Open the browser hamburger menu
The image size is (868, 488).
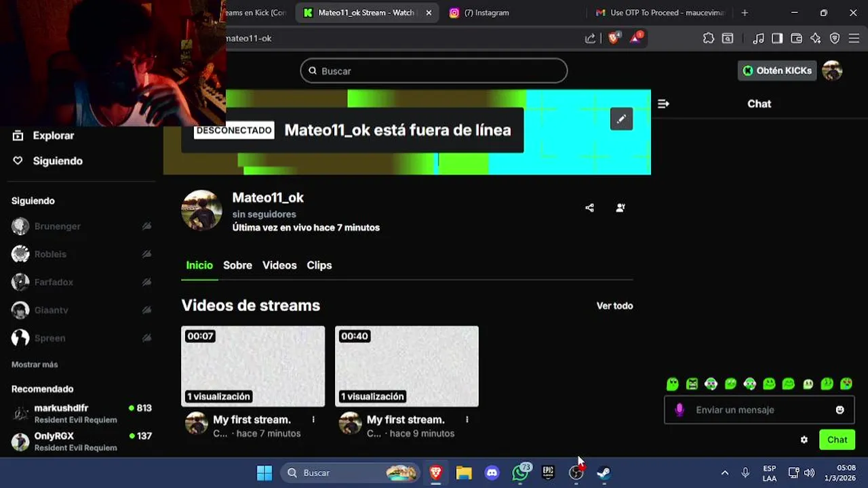tap(854, 39)
